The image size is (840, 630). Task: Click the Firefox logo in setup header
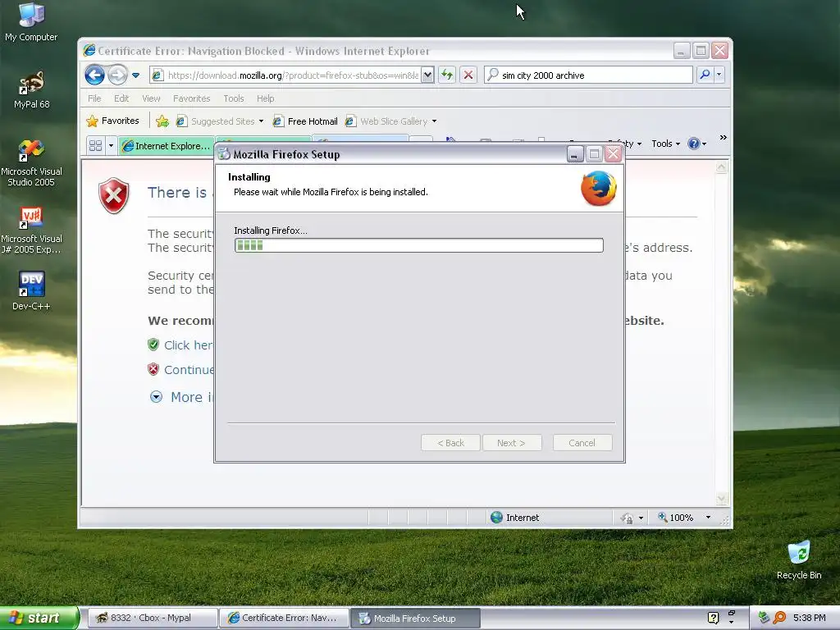pos(598,188)
